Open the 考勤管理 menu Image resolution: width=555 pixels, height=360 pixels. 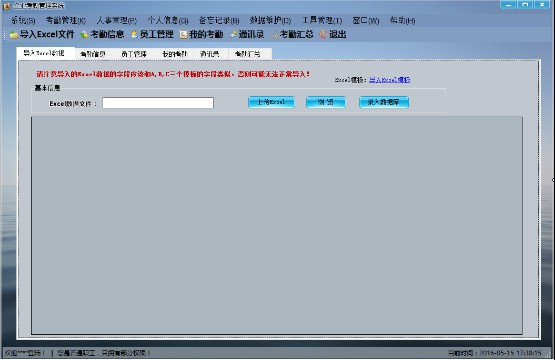click(66, 21)
